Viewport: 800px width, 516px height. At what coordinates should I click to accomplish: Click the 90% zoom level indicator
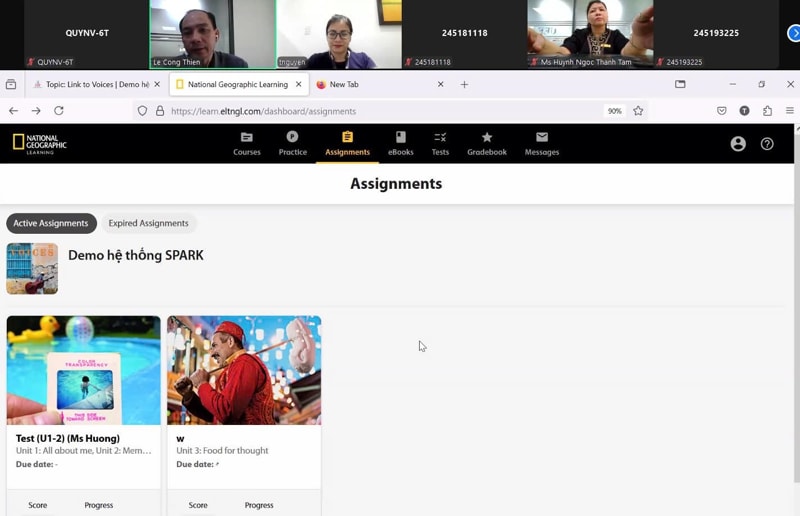point(614,111)
